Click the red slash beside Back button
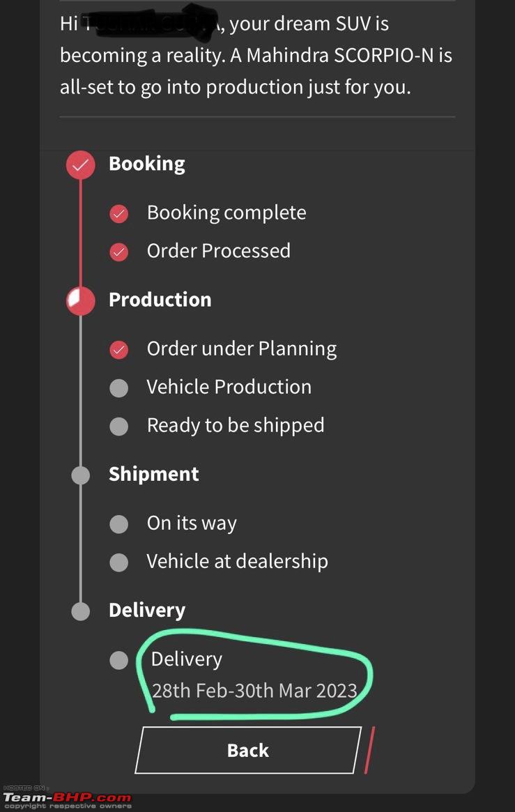This screenshot has width=515, height=812. [x=369, y=750]
